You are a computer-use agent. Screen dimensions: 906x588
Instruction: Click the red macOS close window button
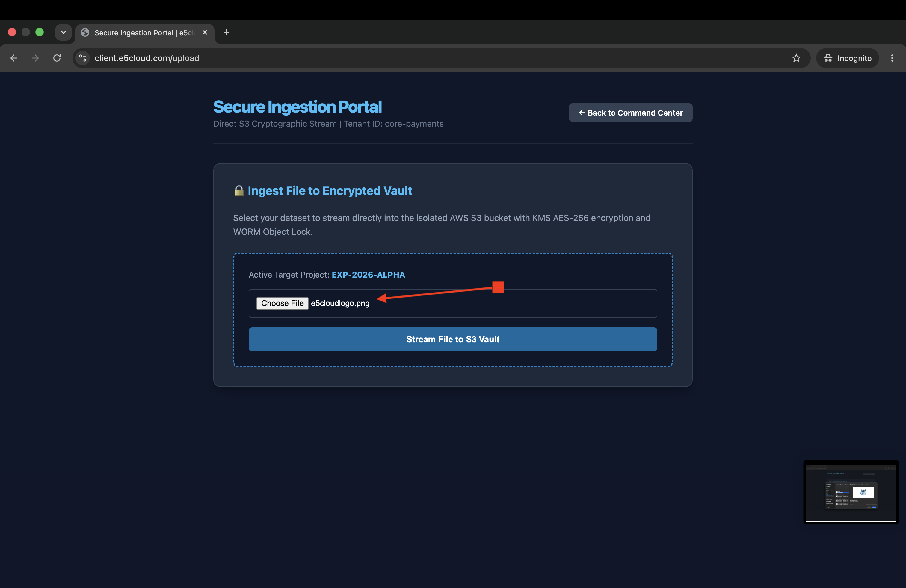click(12, 32)
